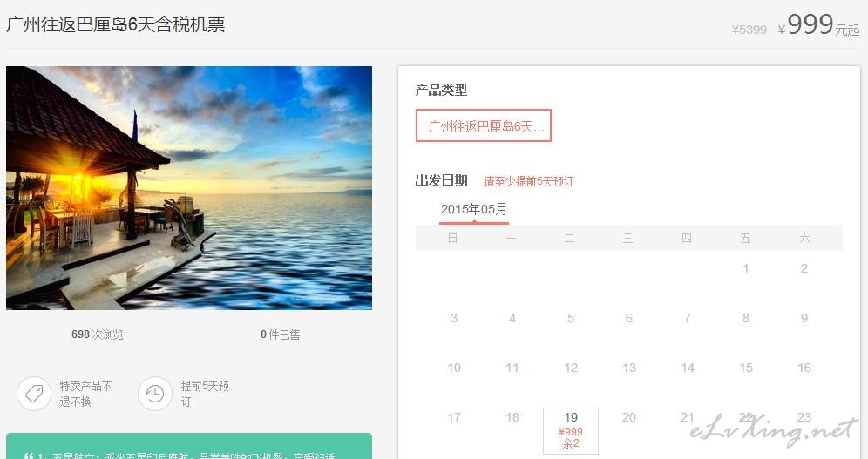The height and width of the screenshot is (459, 868).
Task: Select the 2015年05月 month tab
Action: pyautogui.click(x=474, y=210)
